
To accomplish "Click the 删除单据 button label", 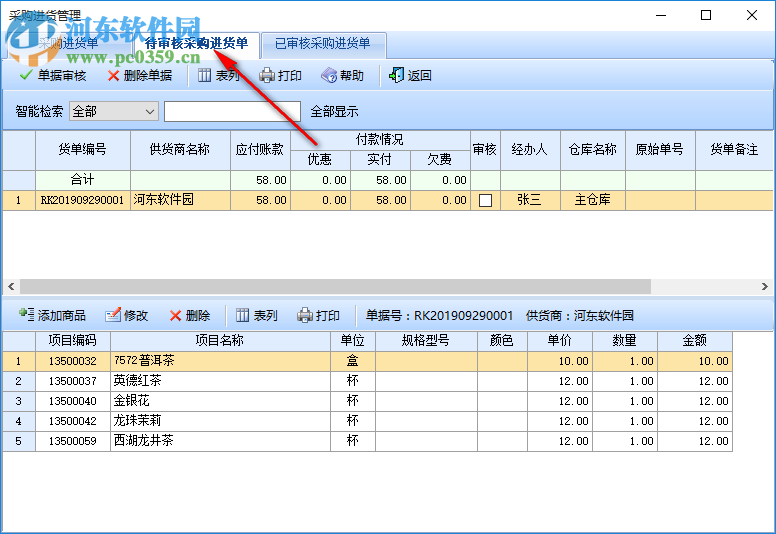I will coord(148,76).
